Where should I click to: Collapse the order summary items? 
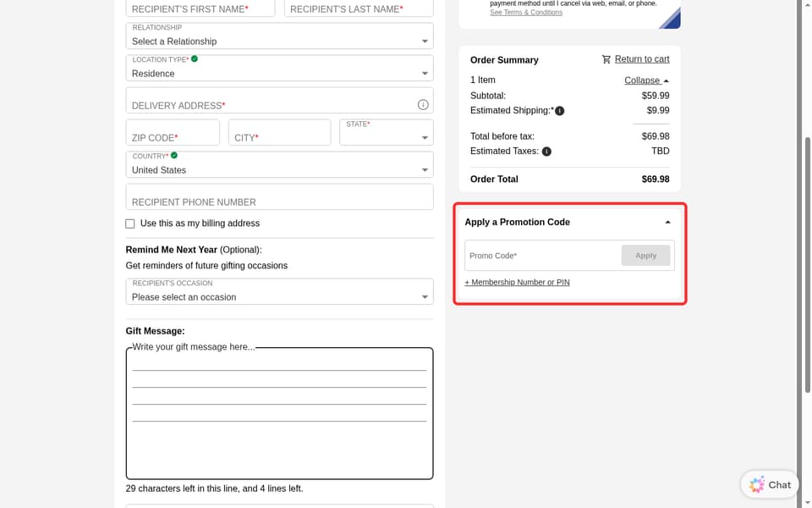coord(646,80)
